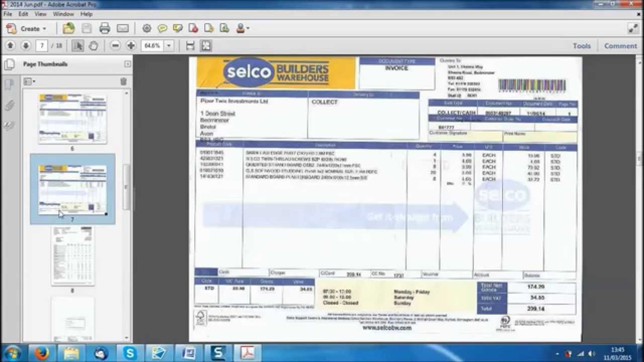Open the Signatures panel
This screenshot has width=644, height=362.
[9, 126]
